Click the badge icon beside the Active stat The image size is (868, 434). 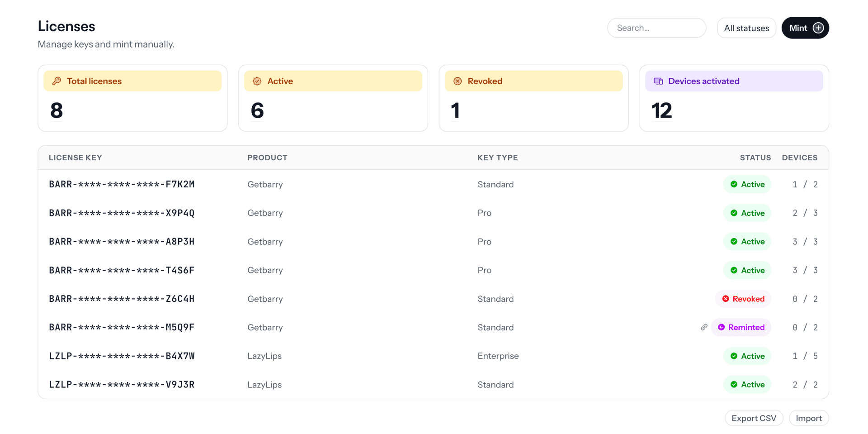pyautogui.click(x=257, y=81)
